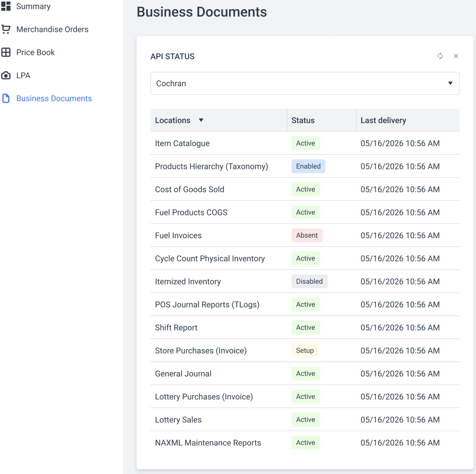
Task: Click the Status column header
Action: pyautogui.click(x=303, y=120)
